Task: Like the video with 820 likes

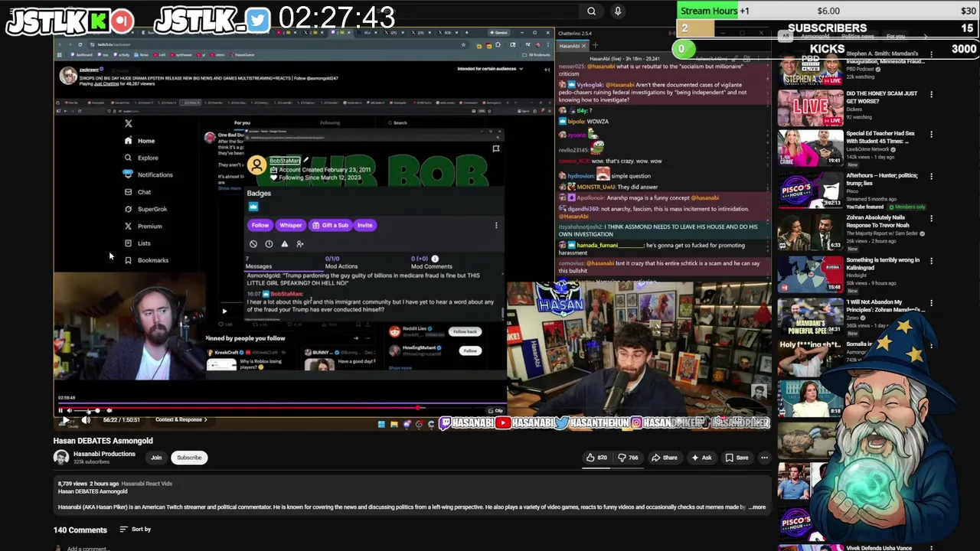Action: pos(596,458)
